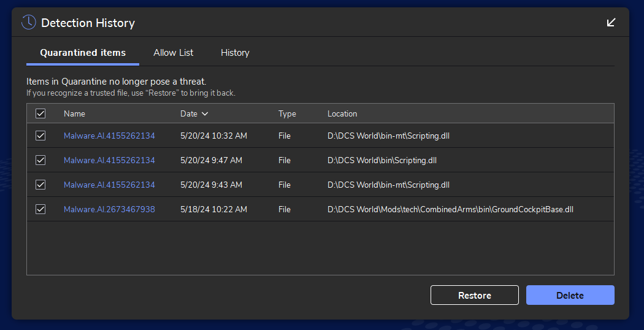Sort by the Type column header

coord(287,114)
